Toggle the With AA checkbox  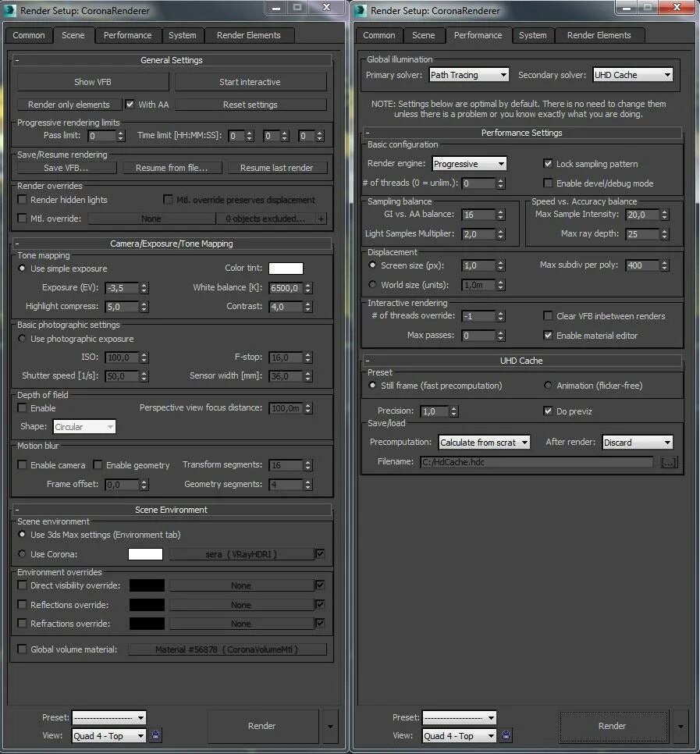coord(130,105)
